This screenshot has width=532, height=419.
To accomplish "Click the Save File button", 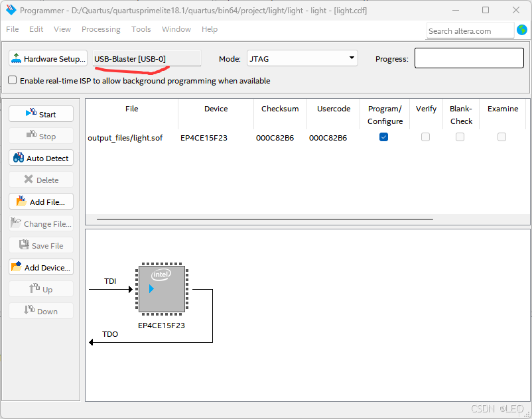I will click(x=41, y=245).
